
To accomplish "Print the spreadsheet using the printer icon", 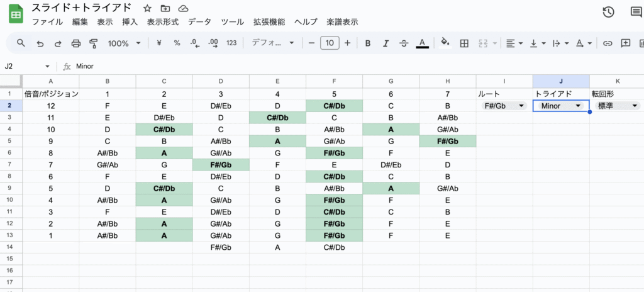I will click(76, 43).
